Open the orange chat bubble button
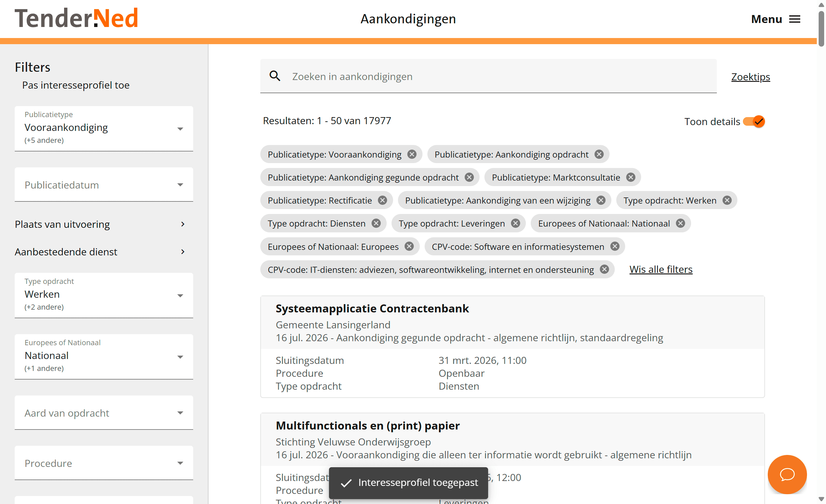This screenshot has width=826, height=504. (787, 474)
